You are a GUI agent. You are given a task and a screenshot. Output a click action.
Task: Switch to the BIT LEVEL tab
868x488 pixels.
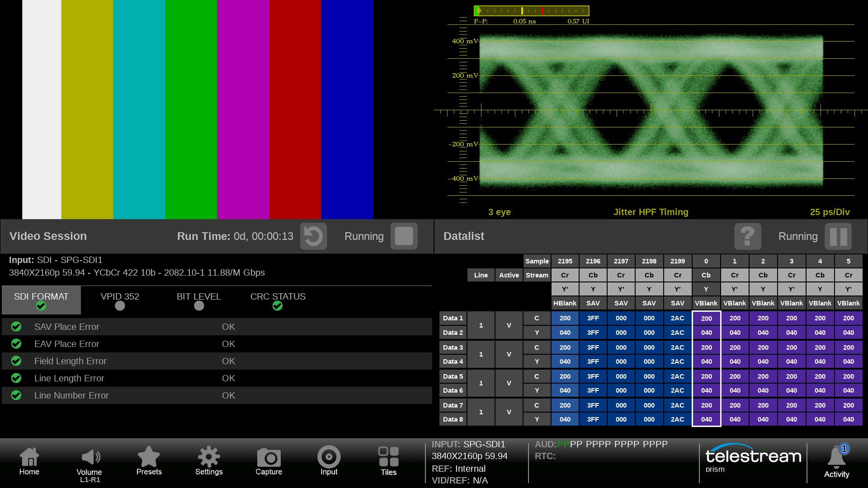(x=198, y=300)
